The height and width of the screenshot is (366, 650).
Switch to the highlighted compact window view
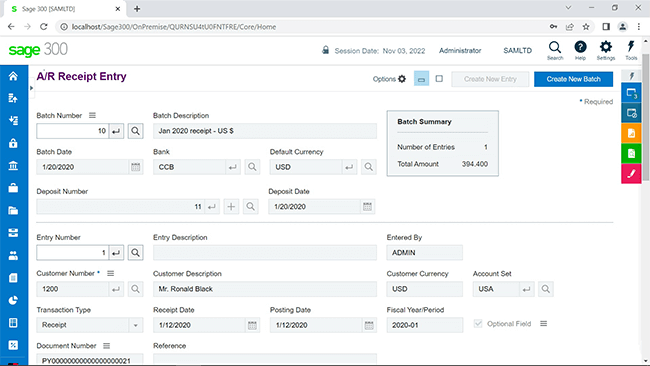[x=422, y=79]
